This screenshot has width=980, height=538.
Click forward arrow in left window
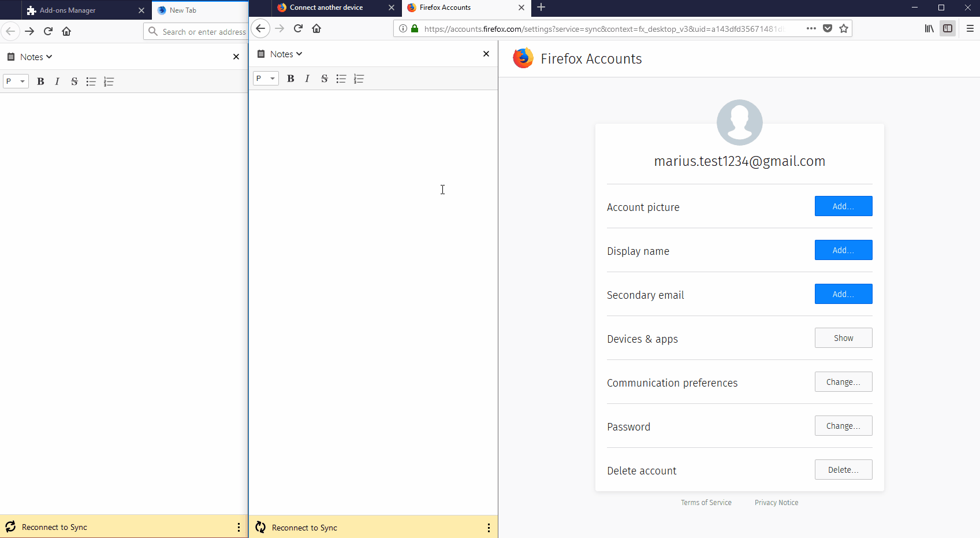(x=29, y=31)
